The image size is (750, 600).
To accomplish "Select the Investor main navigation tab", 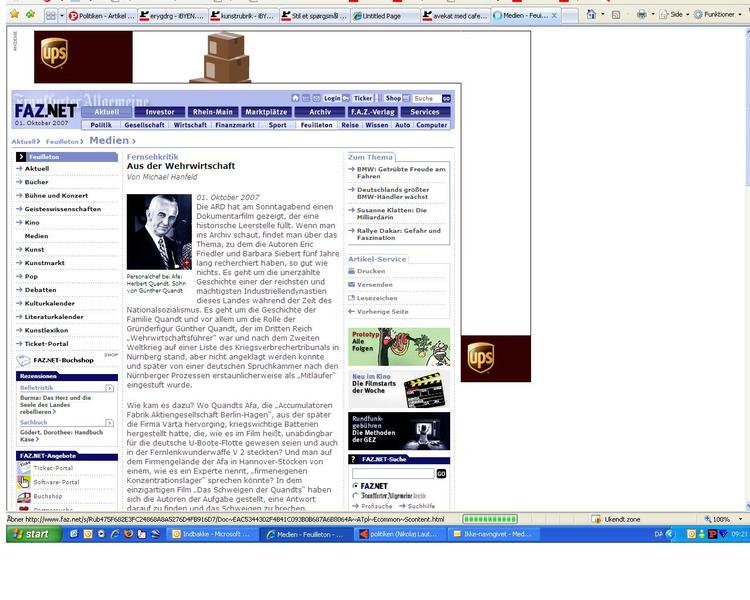I will tap(160, 112).
